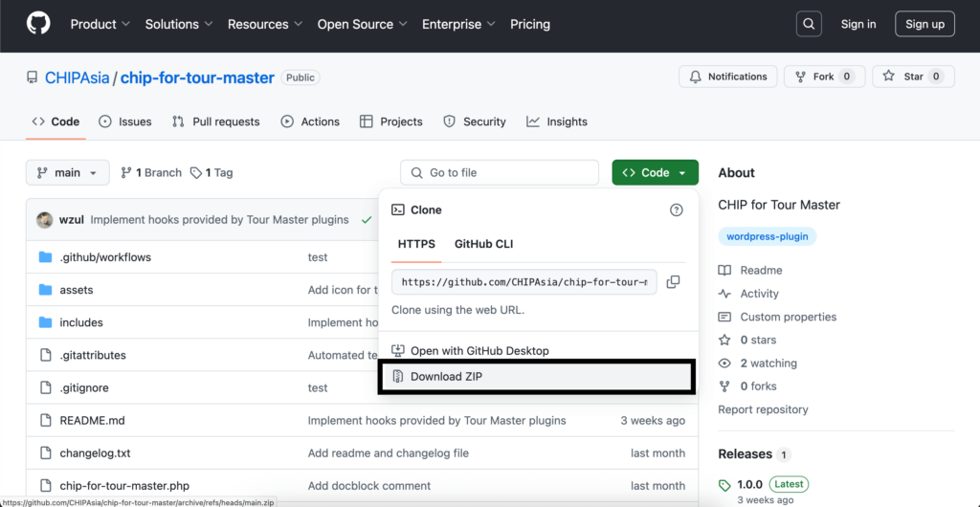The width and height of the screenshot is (980, 507).
Task: Click changelog.txt commit message text
Action: [x=389, y=453]
